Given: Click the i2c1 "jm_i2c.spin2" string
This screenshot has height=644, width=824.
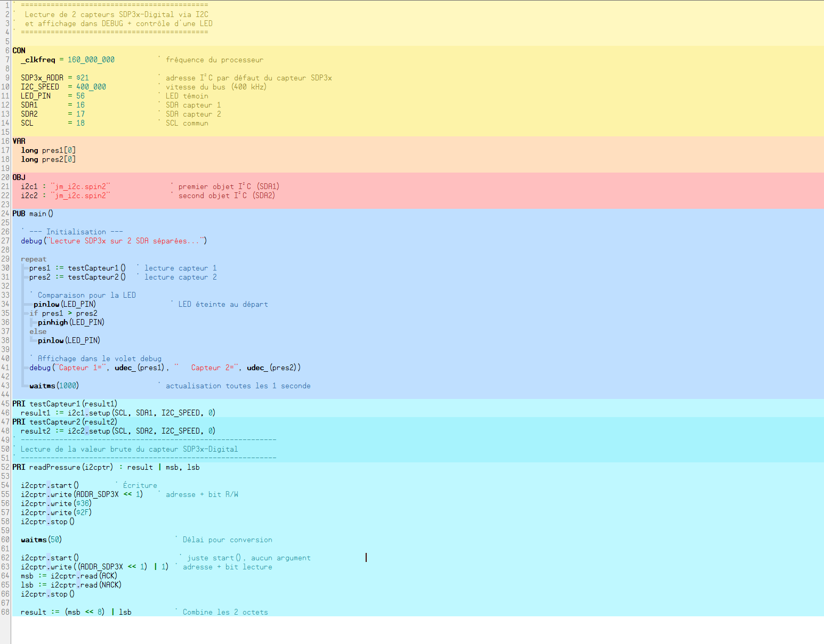Looking at the screenshot, I should coord(80,186).
